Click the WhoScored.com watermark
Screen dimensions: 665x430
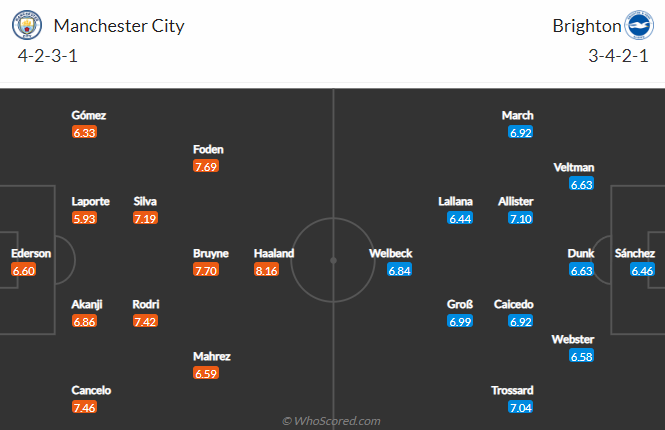pos(332,421)
